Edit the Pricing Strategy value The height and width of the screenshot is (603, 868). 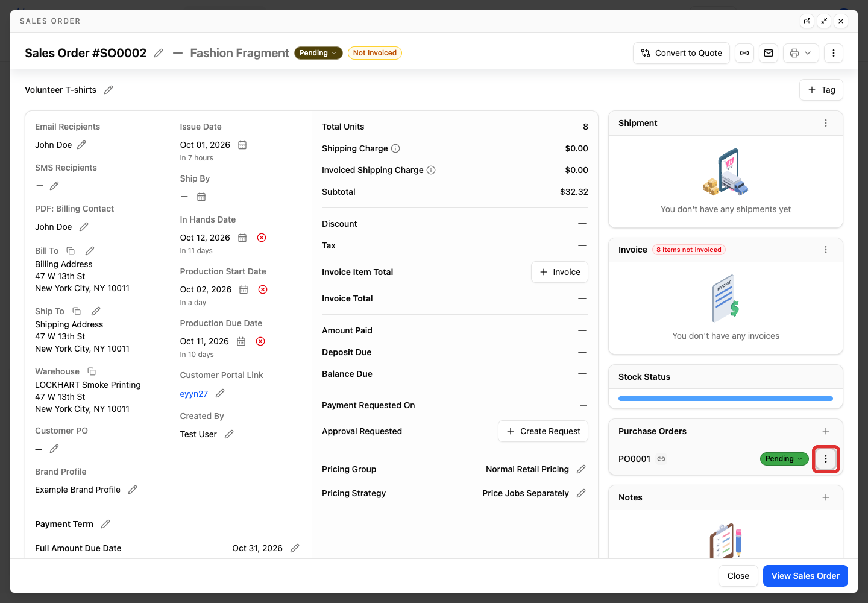point(581,493)
